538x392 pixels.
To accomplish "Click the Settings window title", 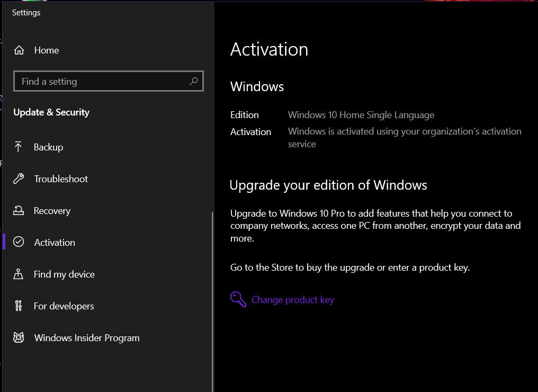I will (26, 13).
